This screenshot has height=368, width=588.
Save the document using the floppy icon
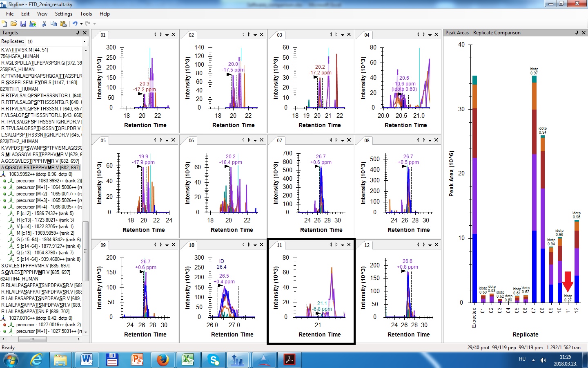[x=23, y=24]
